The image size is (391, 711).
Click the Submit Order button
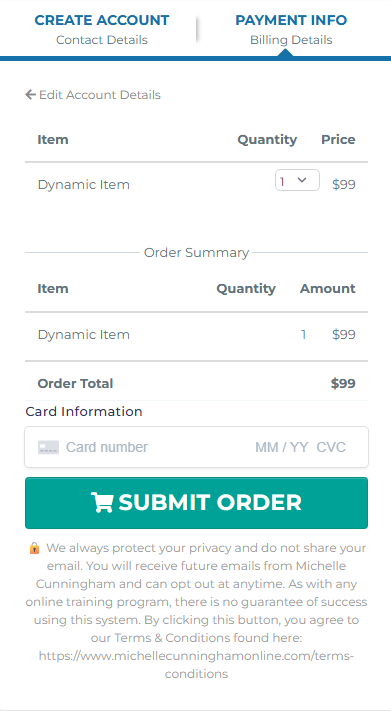196,503
